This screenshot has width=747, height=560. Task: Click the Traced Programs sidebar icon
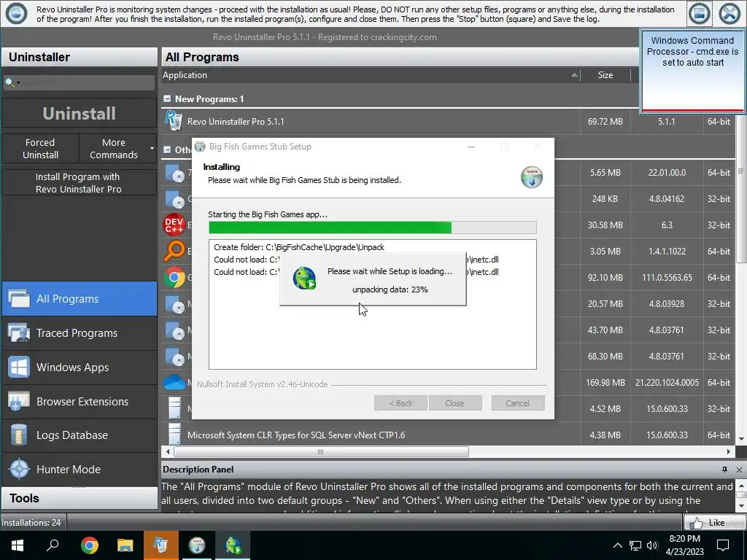pyautogui.click(x=18, y=332)
